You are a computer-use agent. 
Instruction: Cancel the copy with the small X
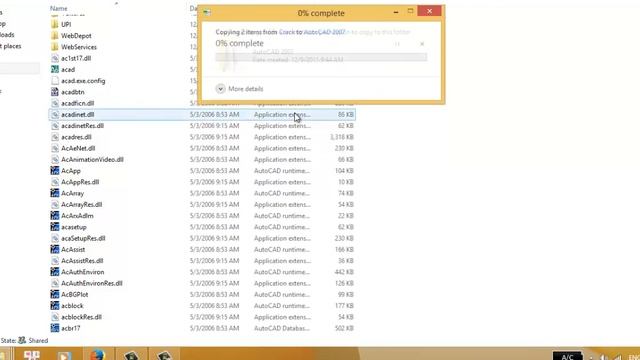pyautogui.click(x=422, y=44)
